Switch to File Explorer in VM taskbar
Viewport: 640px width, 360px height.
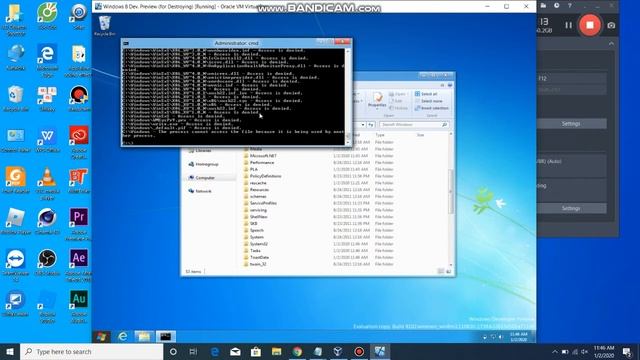point(144,336)
